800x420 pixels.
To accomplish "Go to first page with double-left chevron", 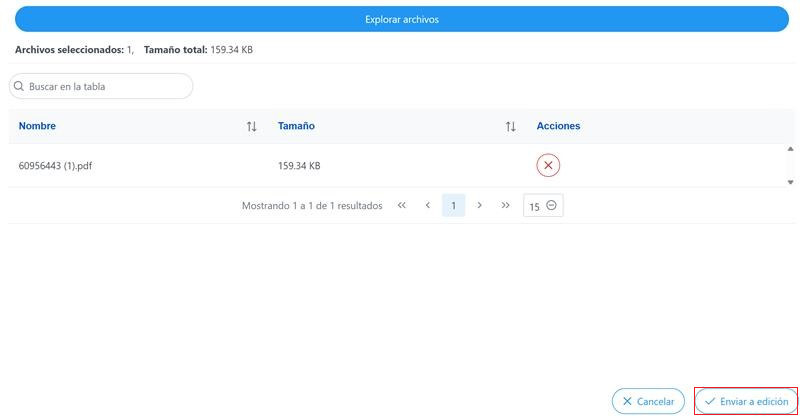I will (402, 205).
